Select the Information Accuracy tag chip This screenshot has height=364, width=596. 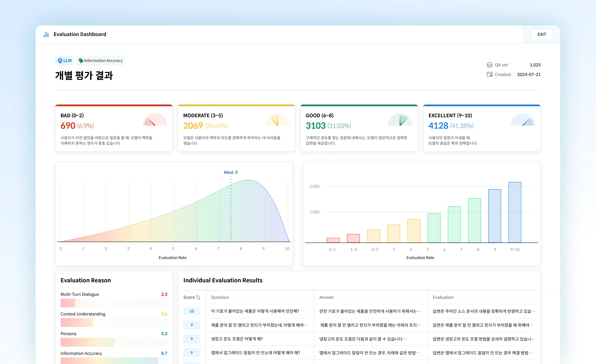[x=101, y=60]
